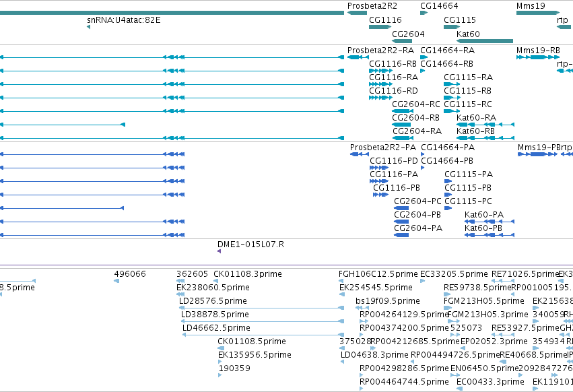Click the CG2604-PB protein label

(x=417, y=216)
